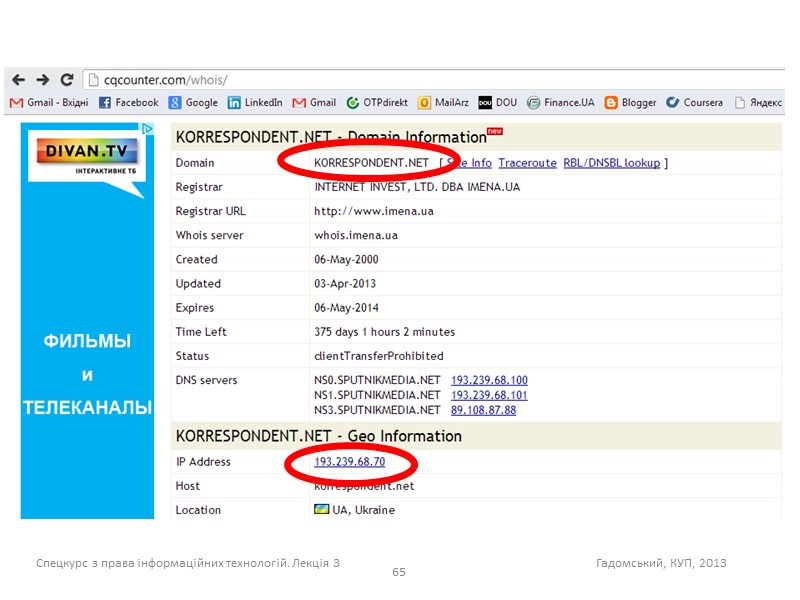Open the DOU bookmark
800x600 pixels.
[x=498, y=103]
